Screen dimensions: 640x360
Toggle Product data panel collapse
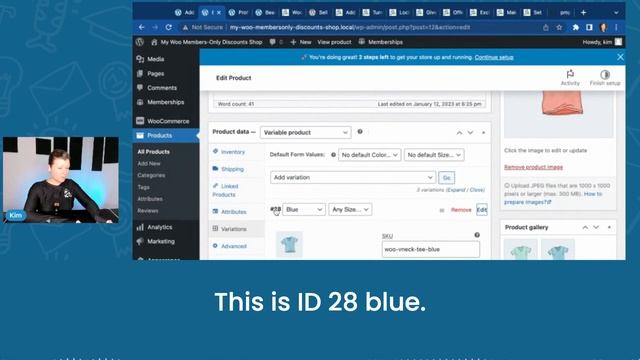(x=483, y=133)
